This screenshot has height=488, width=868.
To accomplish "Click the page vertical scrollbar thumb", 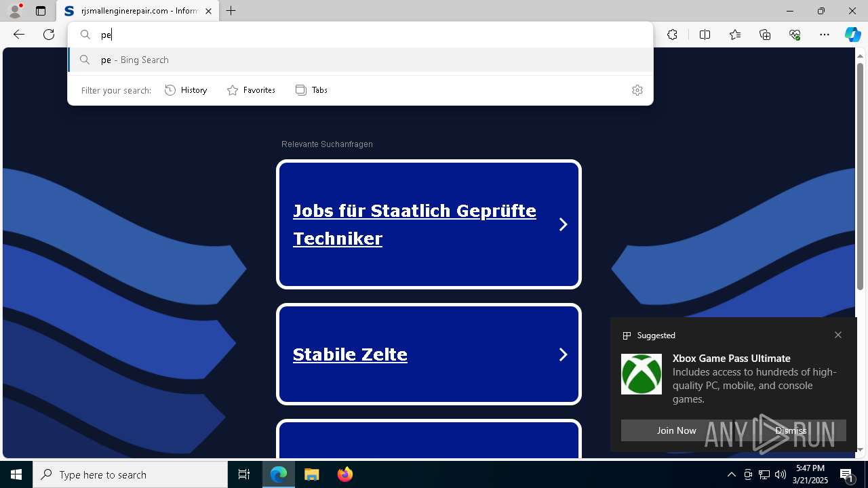I will click(x=861, y=176).
